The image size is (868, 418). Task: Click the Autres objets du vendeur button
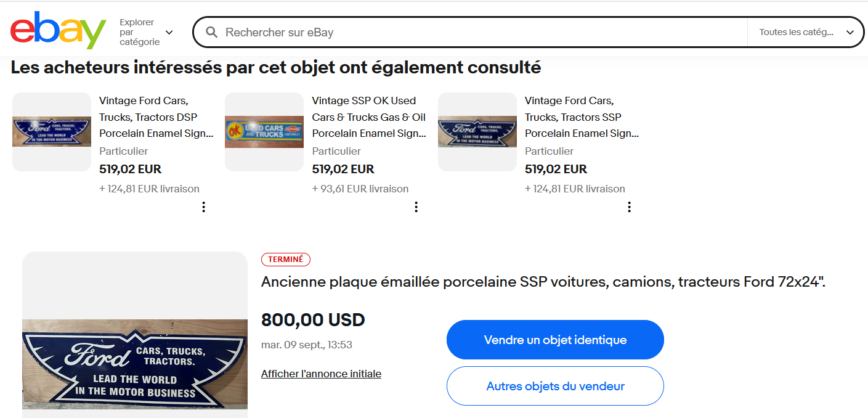pyautogui.click(x=555, y=387)
